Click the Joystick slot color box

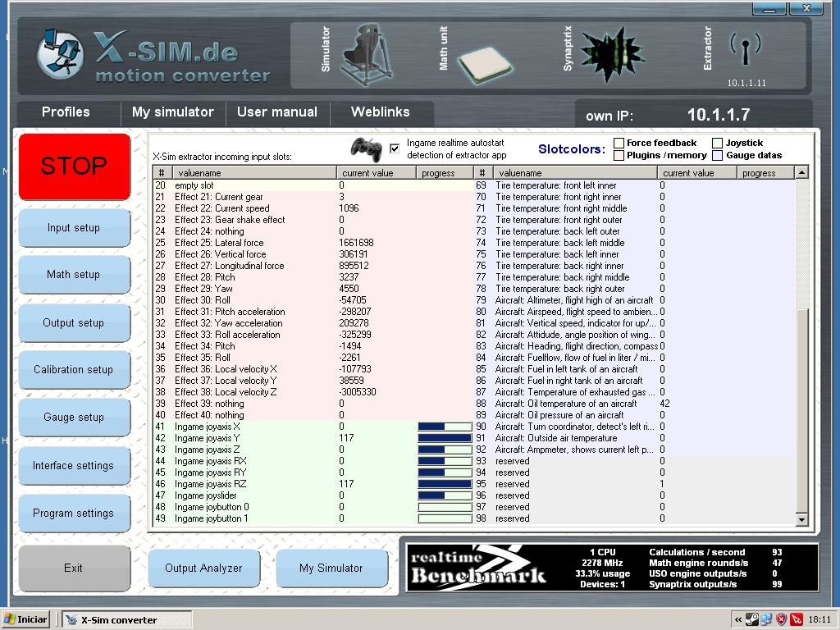[718, 143]
